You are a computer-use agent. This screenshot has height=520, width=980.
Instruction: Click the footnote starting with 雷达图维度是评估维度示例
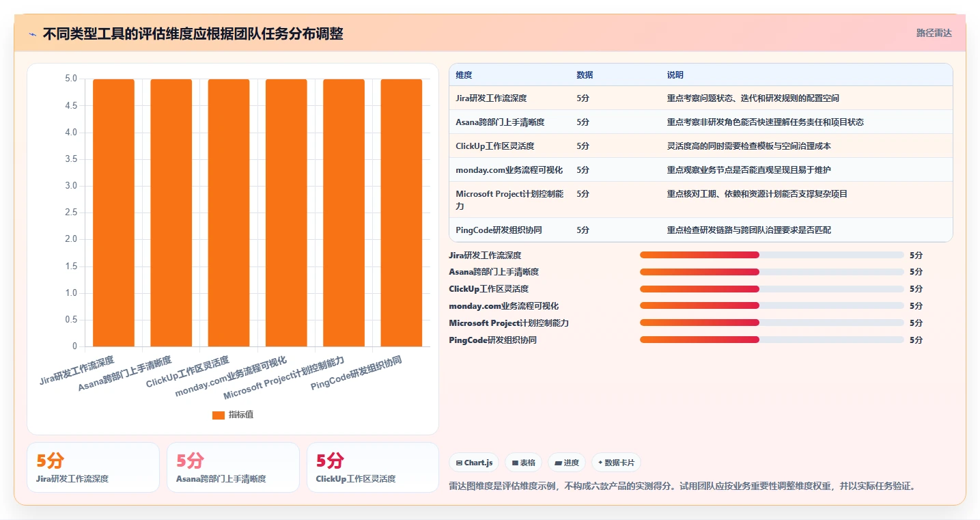(682, 487)
